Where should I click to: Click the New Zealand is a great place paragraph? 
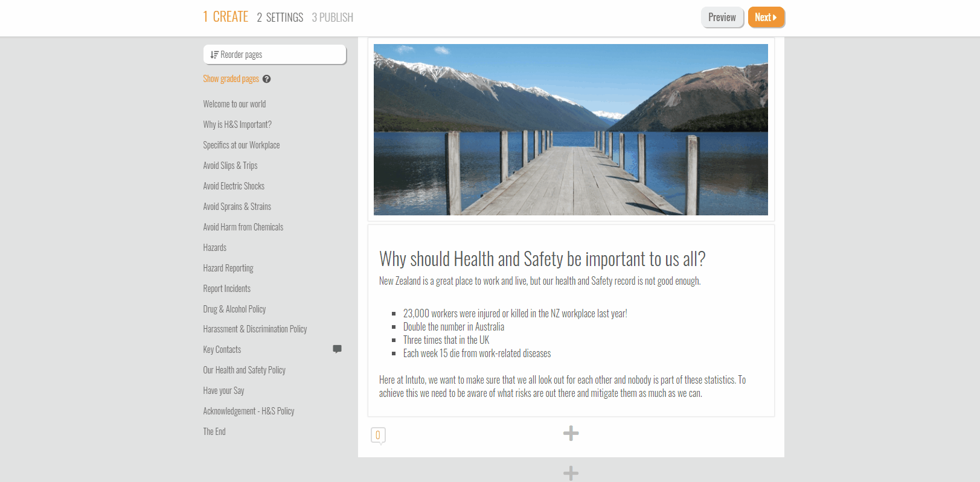[540, 281]
